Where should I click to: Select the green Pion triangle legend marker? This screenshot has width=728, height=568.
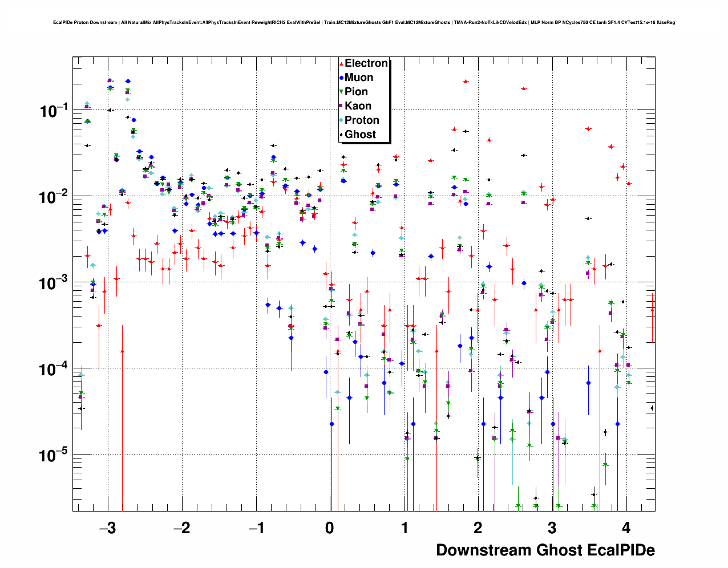pyautogui.click(x=341, y=92)
